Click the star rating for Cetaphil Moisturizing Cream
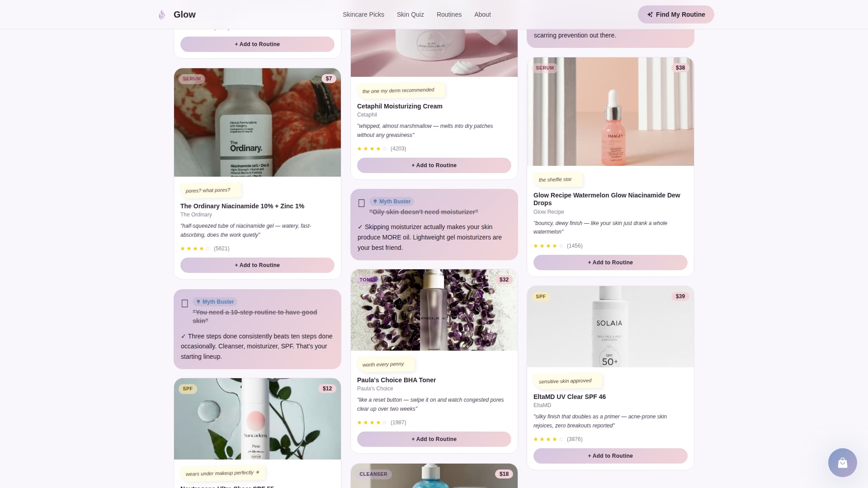 coord(372,149)
